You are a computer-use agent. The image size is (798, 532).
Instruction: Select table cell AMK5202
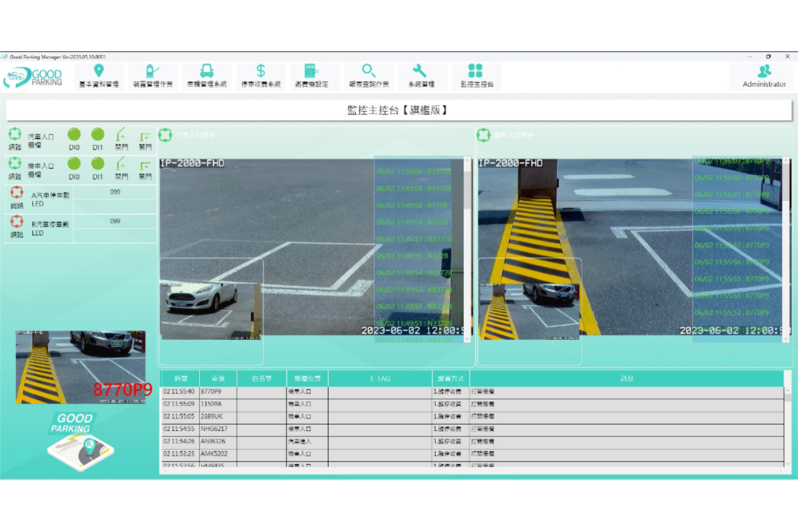[x=218, y=454]
